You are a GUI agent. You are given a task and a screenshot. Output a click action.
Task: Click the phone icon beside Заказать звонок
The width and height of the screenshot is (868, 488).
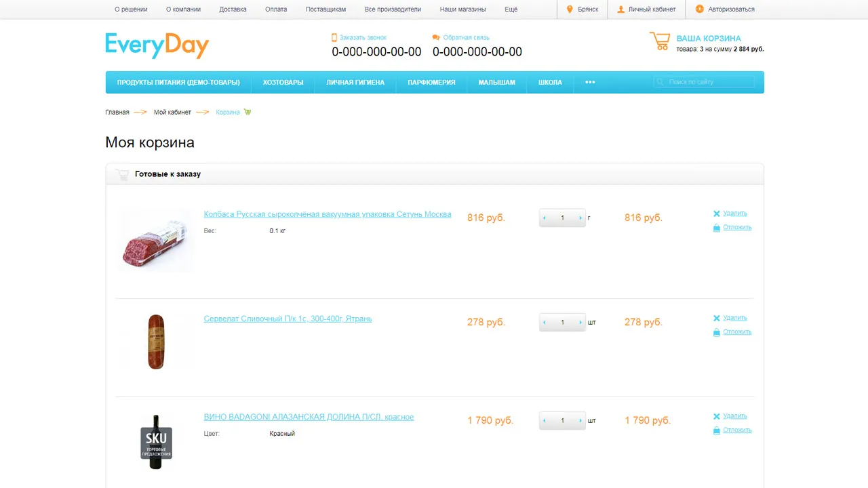[334, 37]
